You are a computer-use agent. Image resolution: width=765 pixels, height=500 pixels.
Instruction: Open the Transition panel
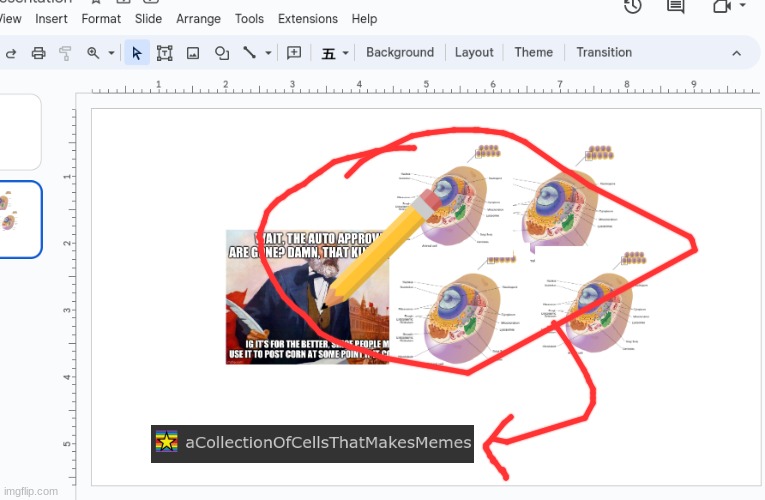click(x=604, y=52)
